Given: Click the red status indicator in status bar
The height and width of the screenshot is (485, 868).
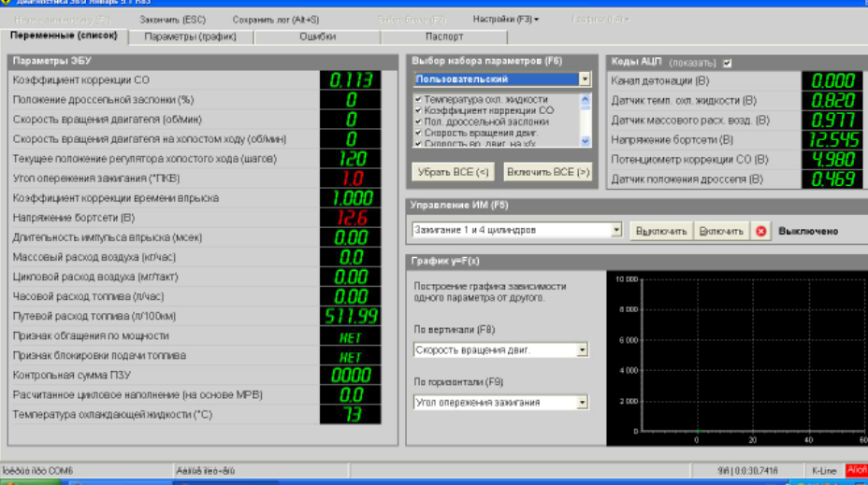Looking at the screenshot, I should [x=856, y=470].
